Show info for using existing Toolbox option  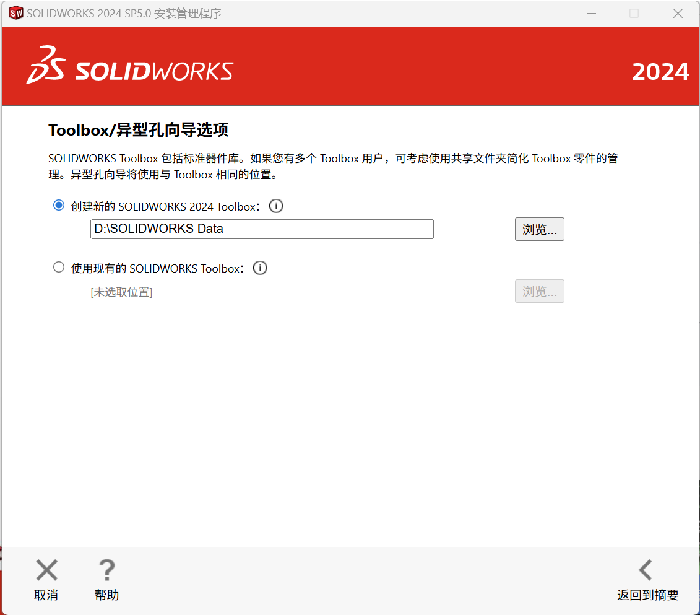click(260, 268)
